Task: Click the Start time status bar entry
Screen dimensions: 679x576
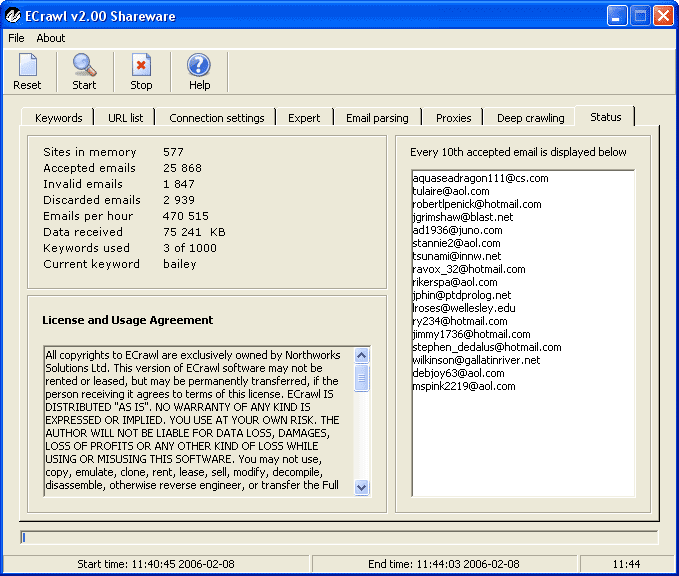Action: pos(156,564)
